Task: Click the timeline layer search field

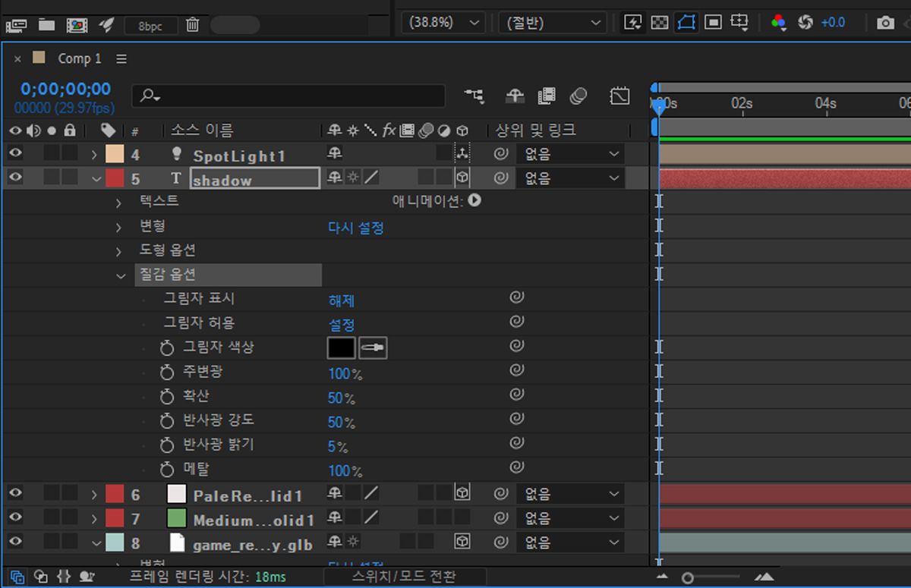Action: point(288,96)
